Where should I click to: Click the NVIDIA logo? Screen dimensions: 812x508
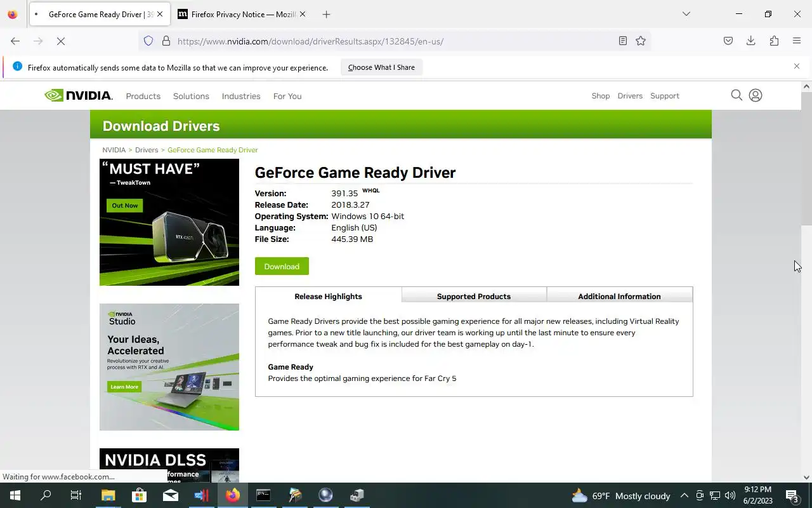[x=79, y=95]
